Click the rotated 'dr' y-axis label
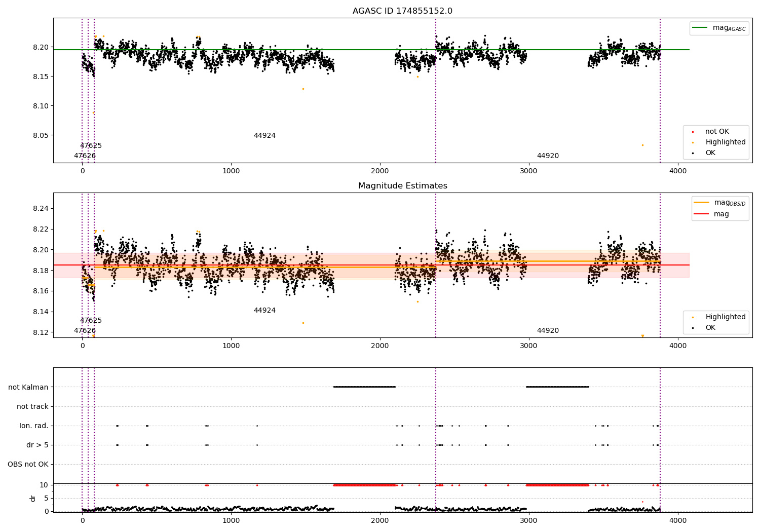The width and height of the screenshot is (760, 532). pos(33,498)
